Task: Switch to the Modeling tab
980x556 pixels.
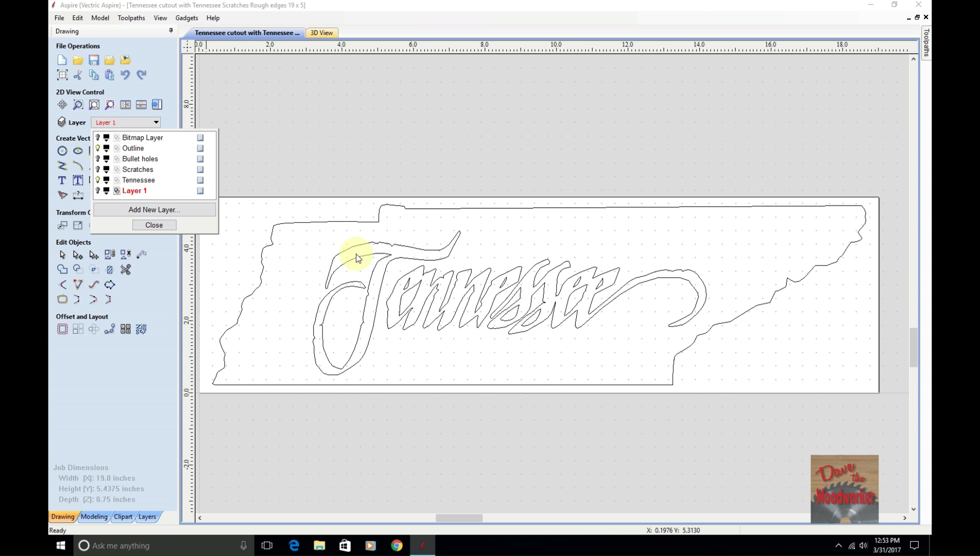Action: point(94,517)
